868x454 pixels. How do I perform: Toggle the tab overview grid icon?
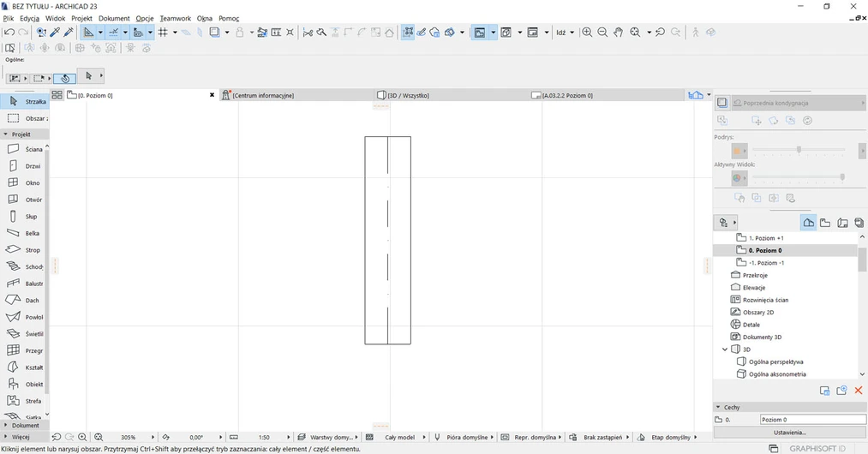tap(57, 95)
